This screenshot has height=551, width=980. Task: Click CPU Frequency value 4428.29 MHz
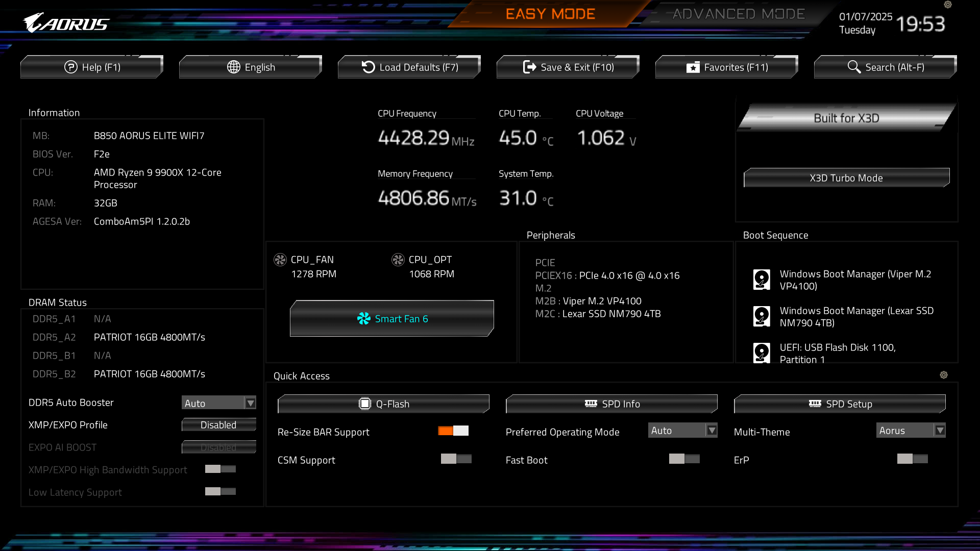click(x=426, y=138)
